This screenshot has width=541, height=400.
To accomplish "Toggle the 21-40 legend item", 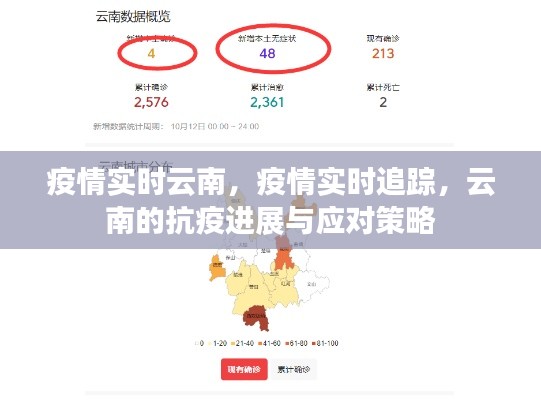I will 242,343.
